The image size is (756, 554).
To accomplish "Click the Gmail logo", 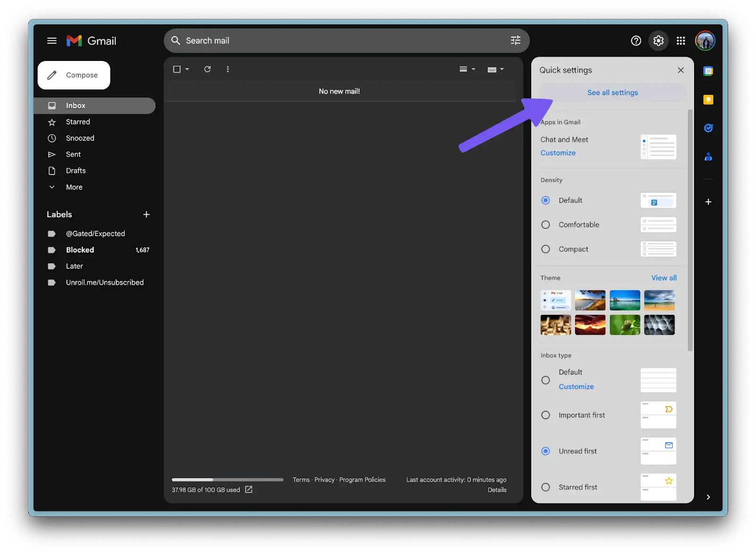I will coord(91,41).
